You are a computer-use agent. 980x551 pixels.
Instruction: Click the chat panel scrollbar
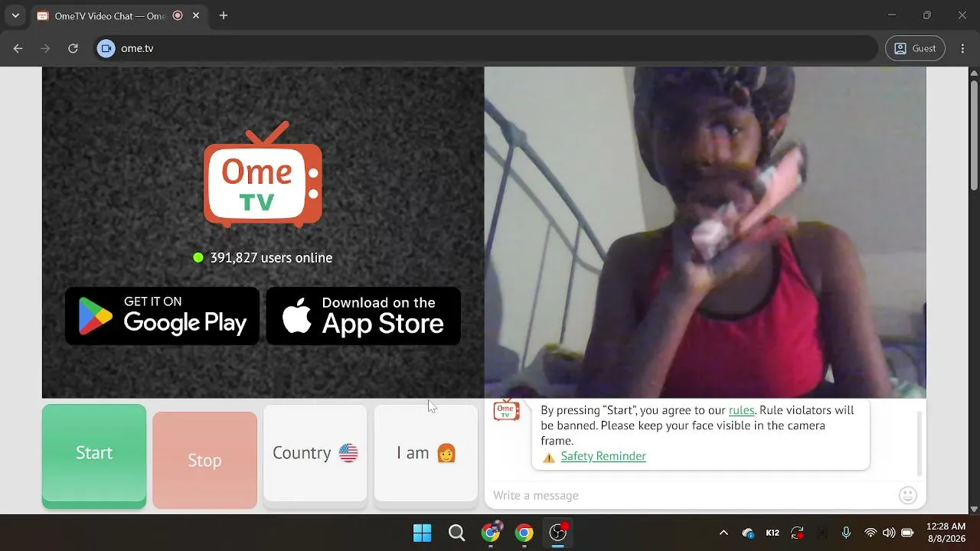click(920, 443)
